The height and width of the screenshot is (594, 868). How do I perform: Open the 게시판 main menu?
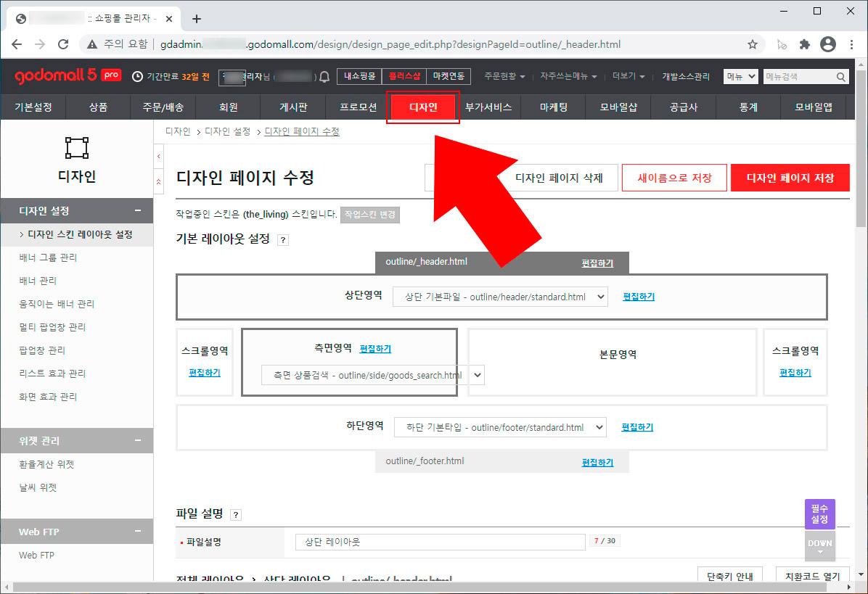coord(292,107)
